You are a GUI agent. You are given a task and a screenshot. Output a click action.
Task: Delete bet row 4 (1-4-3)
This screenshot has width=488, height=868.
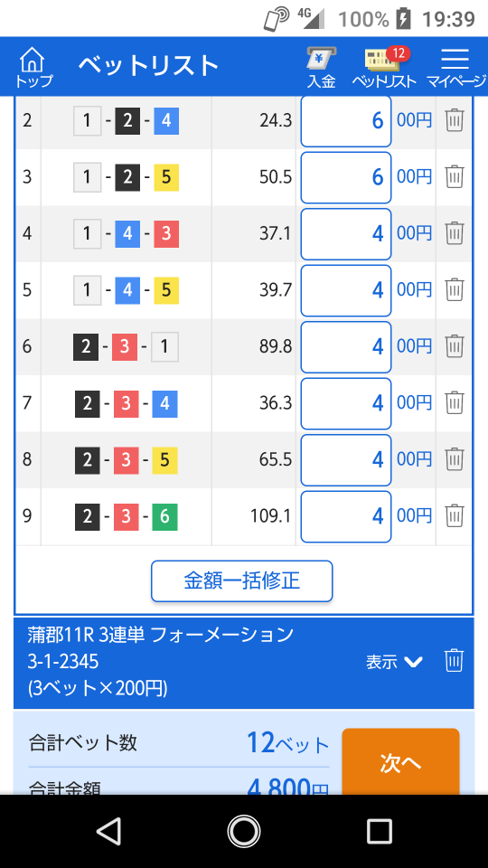(x=455, y=233)
